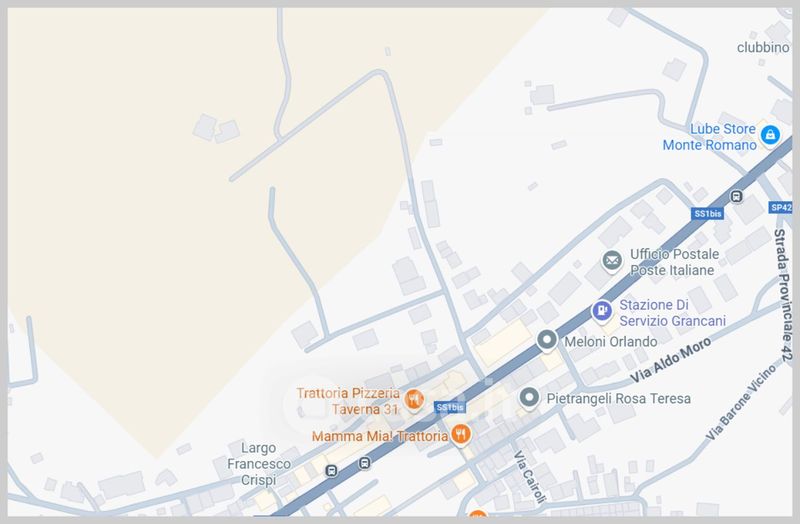Select the Ufficio Postale Poste Italiane label
This screenshot has width=800, height=524.
[x=674, y=262]
